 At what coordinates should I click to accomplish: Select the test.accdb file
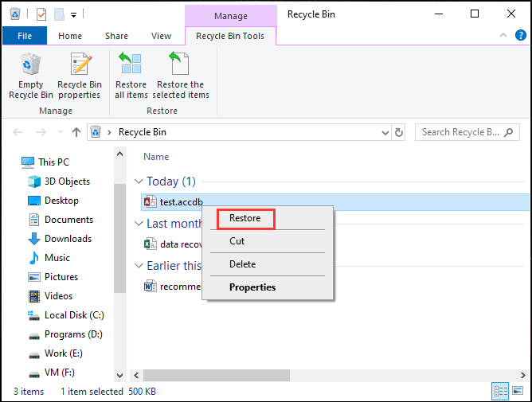pyautogui.click(x=335, y=202)
